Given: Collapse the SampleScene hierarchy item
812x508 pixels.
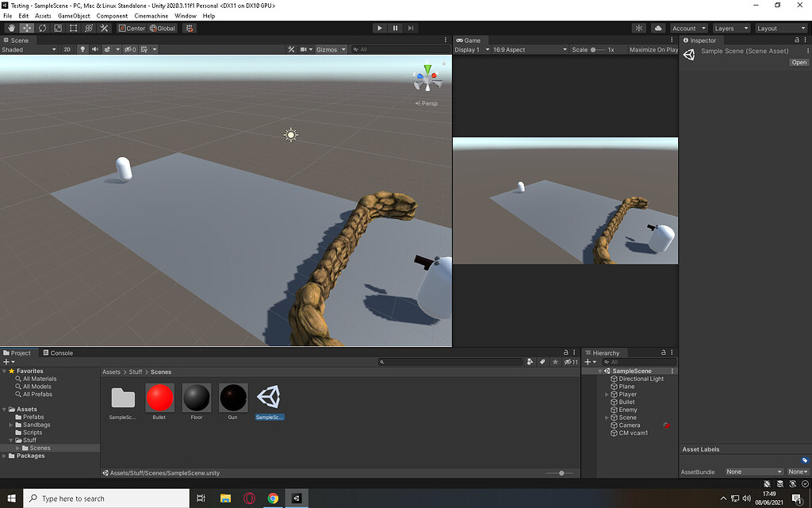Looking at the screenshot, I should click(x=600, y=371).
